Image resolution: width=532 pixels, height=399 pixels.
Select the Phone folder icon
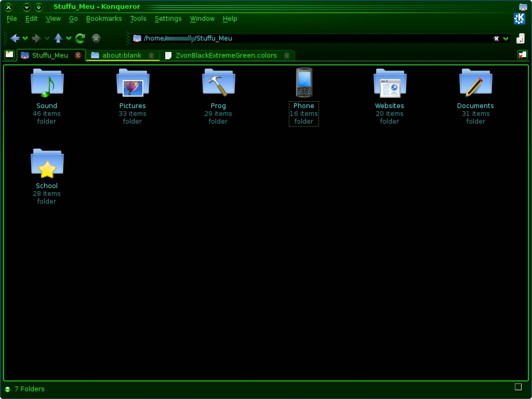point(304,83)
